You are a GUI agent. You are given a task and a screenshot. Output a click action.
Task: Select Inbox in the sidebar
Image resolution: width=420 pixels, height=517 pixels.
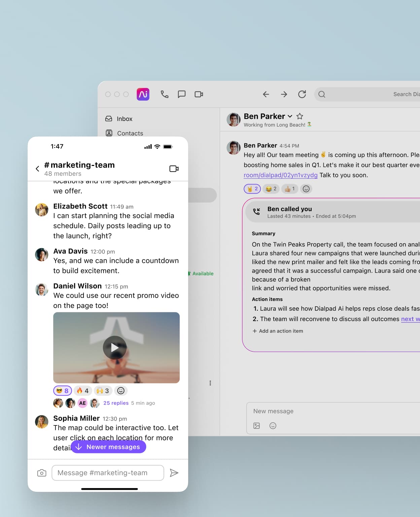(x=125, y=118)
